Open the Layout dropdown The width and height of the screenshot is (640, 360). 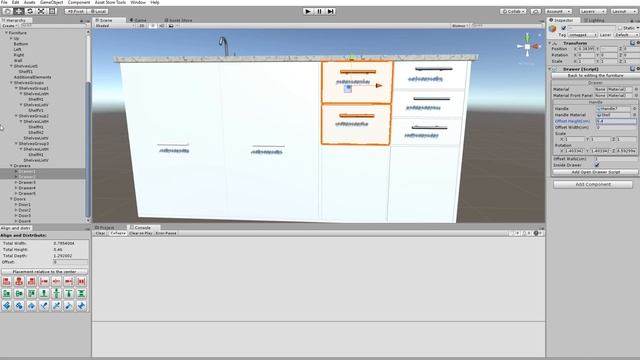pos(624,11)
